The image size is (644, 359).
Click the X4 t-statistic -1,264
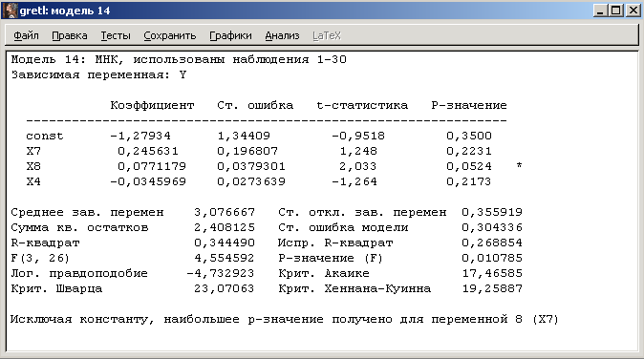pos(354,181)
